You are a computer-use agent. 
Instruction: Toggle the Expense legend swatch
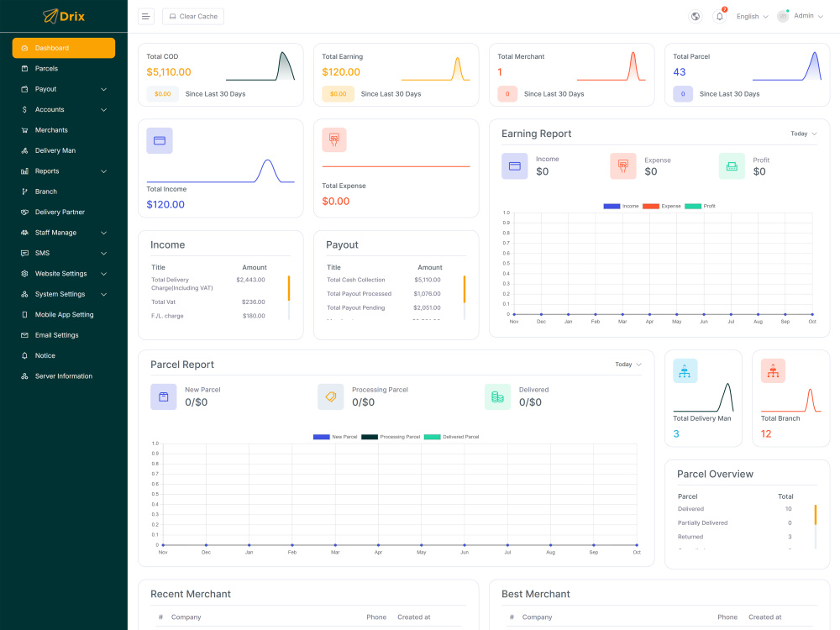(x=651, y=207)
